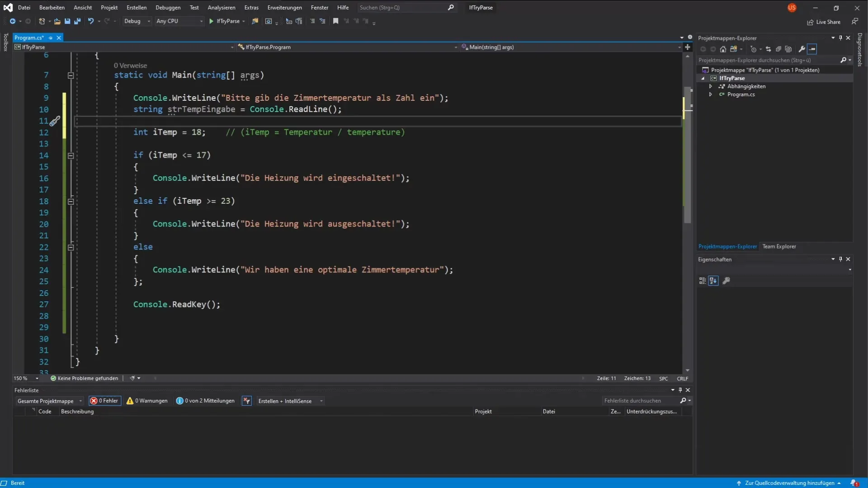Click the Undo arrow icon
Viewport: 868px width, 488px height.
91,21
